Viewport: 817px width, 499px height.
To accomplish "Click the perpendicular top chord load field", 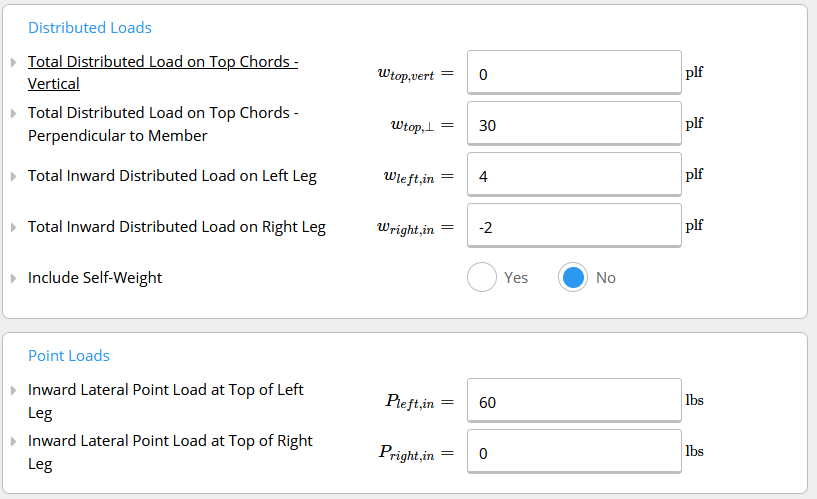I will tap(573, 125).
